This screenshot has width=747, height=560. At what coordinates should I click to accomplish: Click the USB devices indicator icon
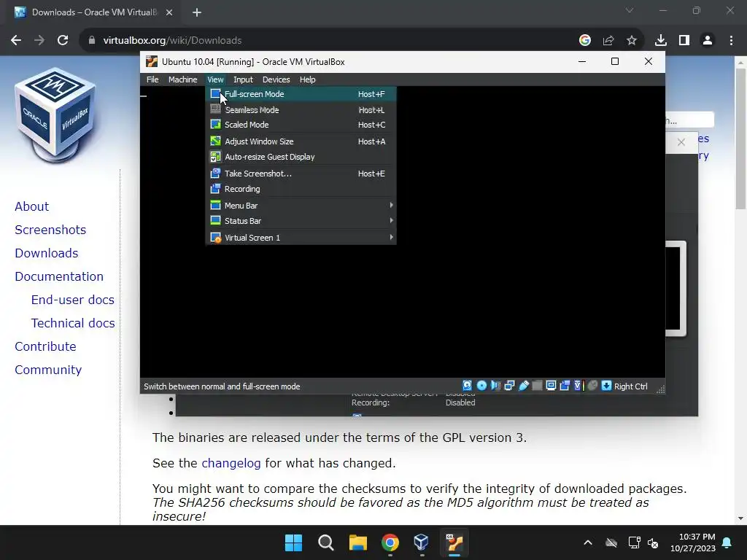(x=524, y=386)
